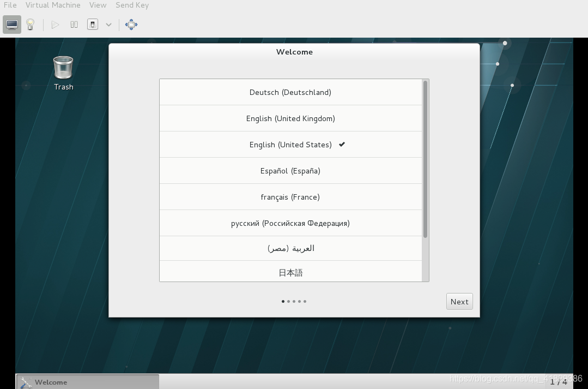This screenshot has height=389, width=588.
Task: Open virtual hardware details lightbulb
Action: 31,25
